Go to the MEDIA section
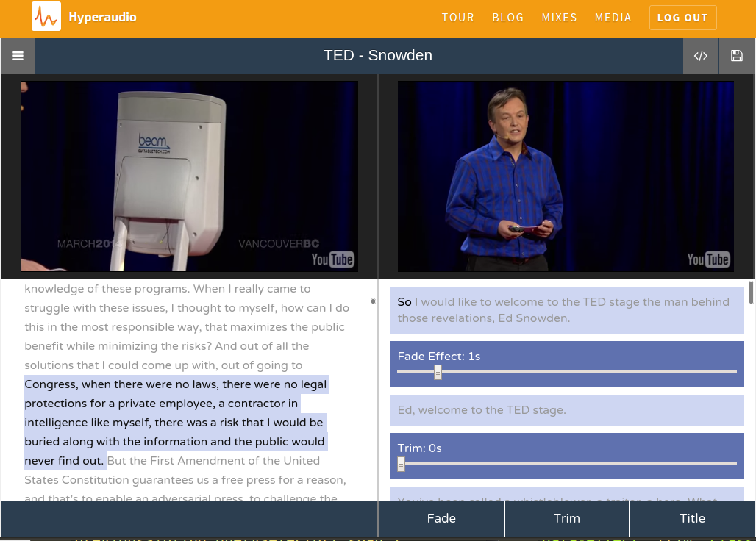Image resolution: width=756 pixels, height=541 pixels. 613,18
